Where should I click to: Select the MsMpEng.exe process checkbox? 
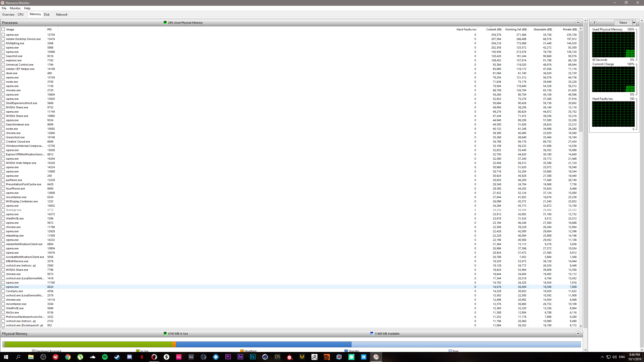click(3, 43)
